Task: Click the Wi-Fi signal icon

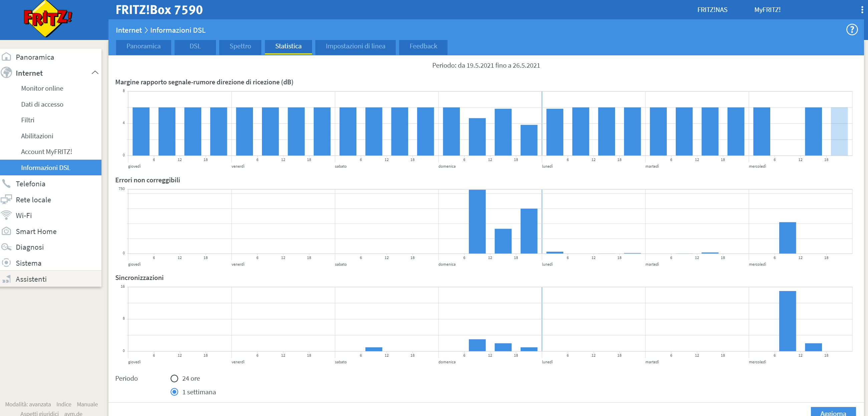Action: 6,215
